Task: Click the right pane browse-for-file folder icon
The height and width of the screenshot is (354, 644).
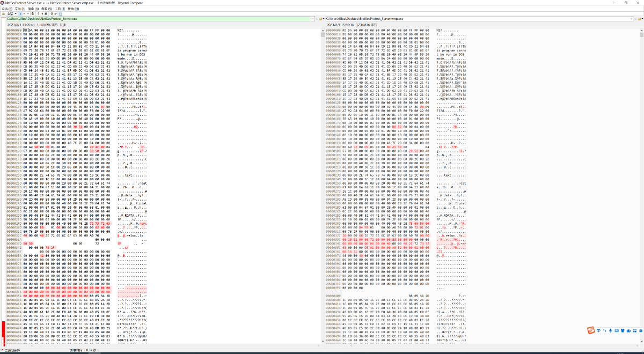Action: coord(639,19)
